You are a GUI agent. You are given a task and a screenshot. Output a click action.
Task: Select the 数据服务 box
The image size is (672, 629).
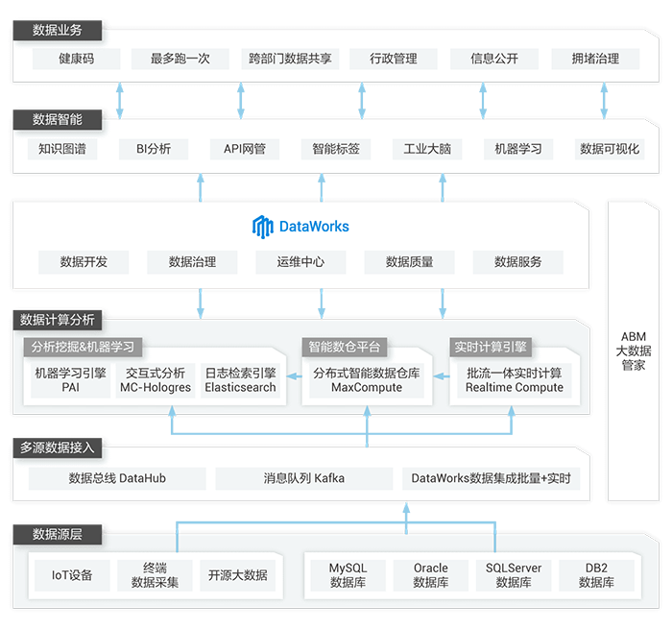518,262
